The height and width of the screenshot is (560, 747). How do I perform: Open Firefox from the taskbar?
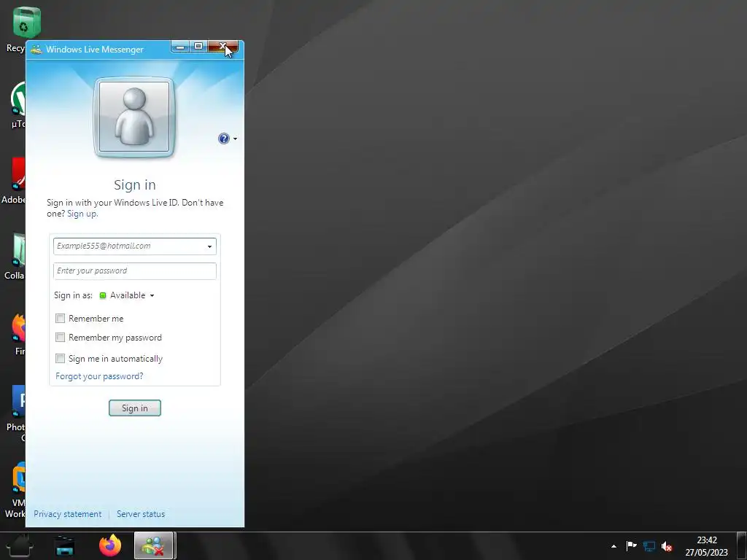[x=110, y=545]
